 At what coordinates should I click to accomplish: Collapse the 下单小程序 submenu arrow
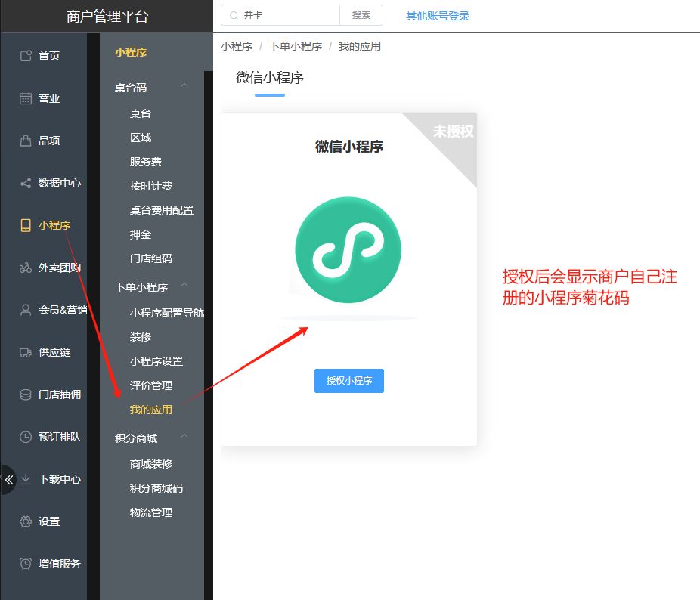tap(184, 285)
